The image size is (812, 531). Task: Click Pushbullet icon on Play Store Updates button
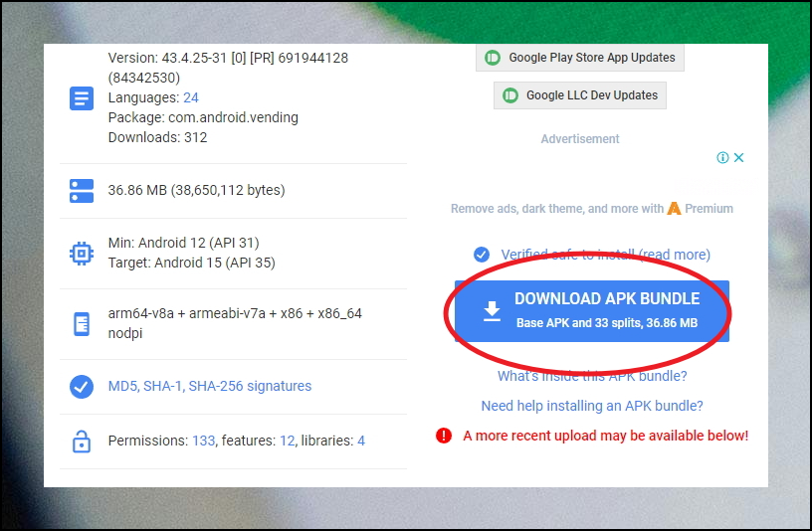tap(493, 58)
